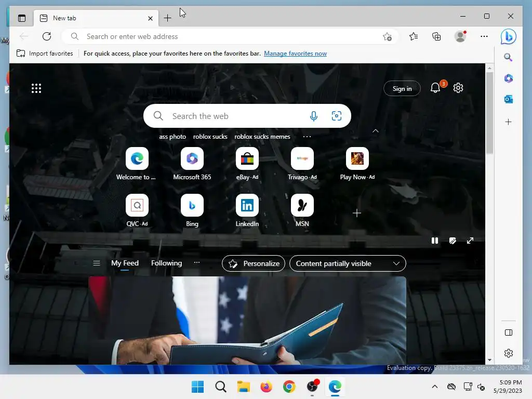Open Trivago quick link tile

(x=302, y=164)
